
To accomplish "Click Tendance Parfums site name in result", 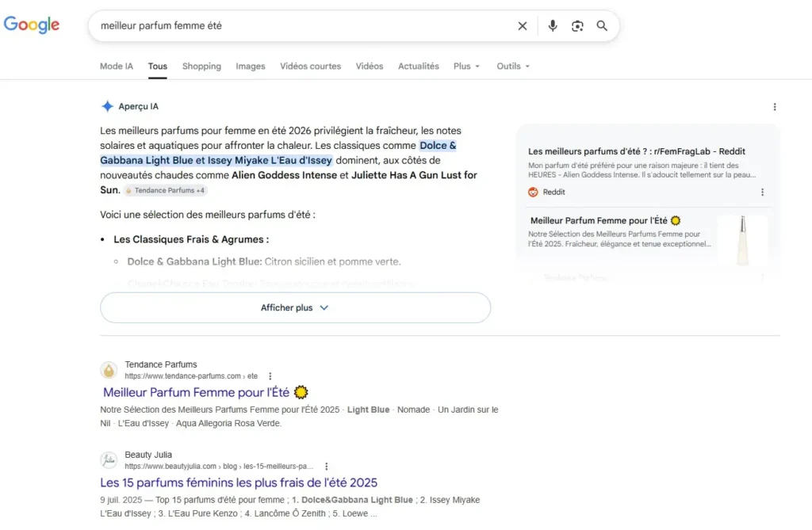I will click(x=160, y=364).
